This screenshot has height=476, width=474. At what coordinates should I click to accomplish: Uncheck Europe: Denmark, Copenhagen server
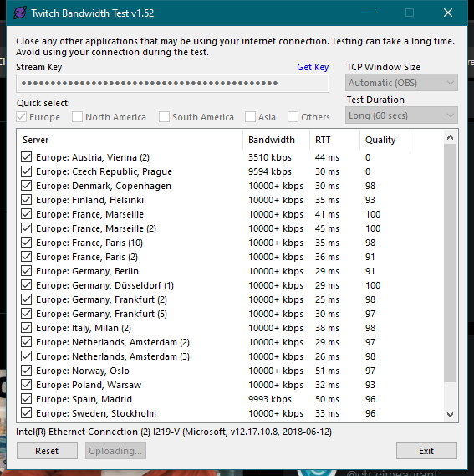pyautogui.click(x=27, y=186)
